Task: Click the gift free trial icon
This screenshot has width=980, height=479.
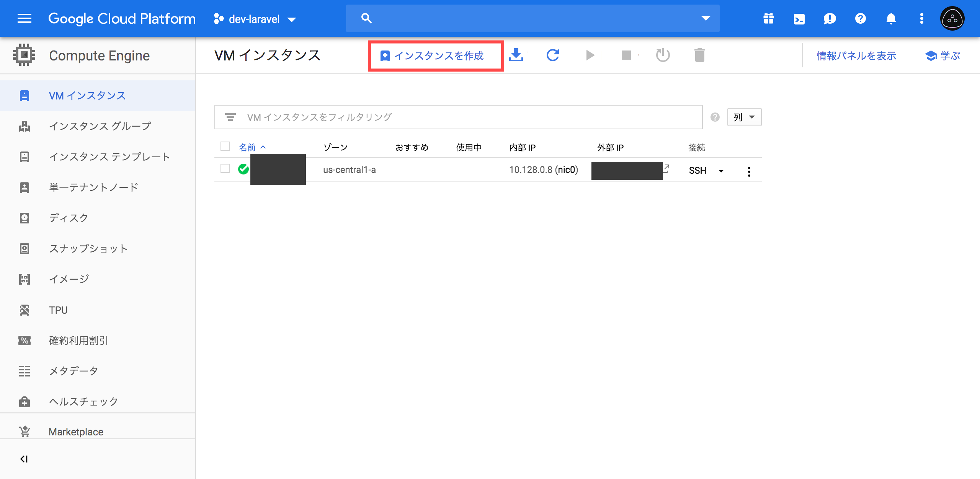Action: (x=768, y=19)
